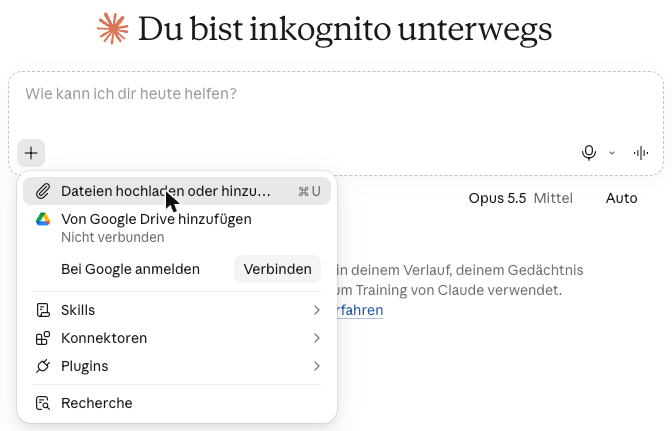Screen dimensions: 672x431
Task: Click the Recherche search icon
Action: point(43,403)
